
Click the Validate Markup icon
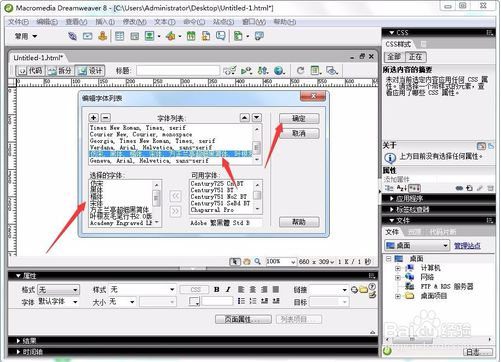pos(246,71)
